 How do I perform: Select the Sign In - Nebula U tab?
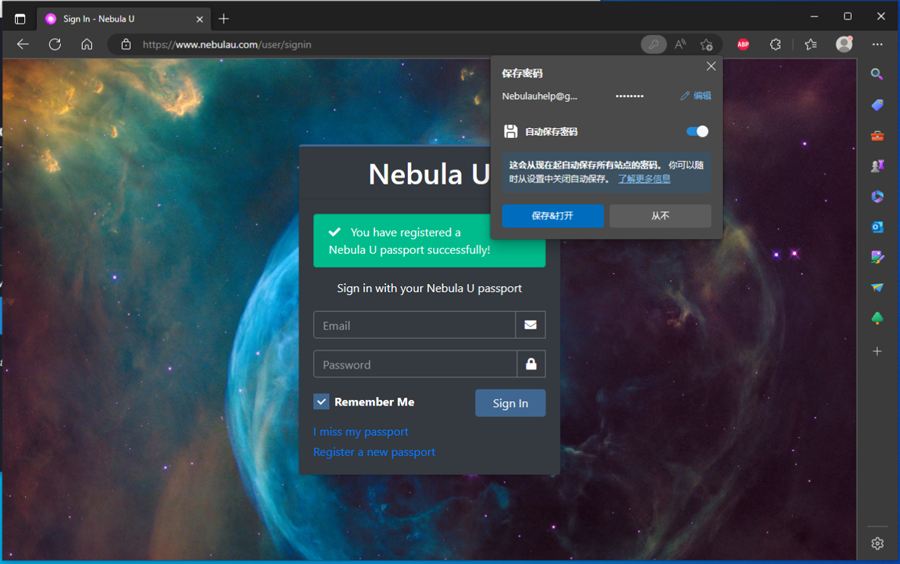click(123, 19)
